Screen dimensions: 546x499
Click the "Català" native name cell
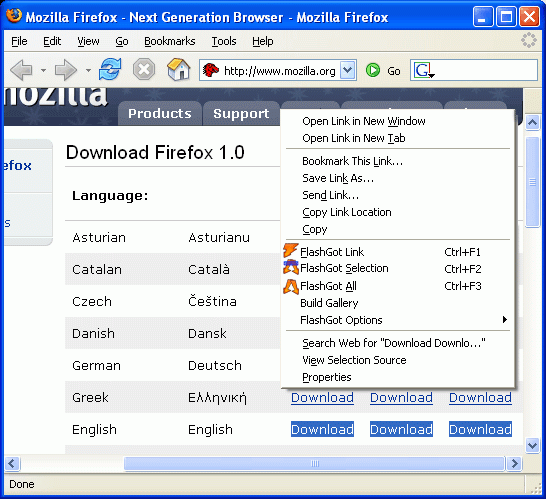pos(209,269)
